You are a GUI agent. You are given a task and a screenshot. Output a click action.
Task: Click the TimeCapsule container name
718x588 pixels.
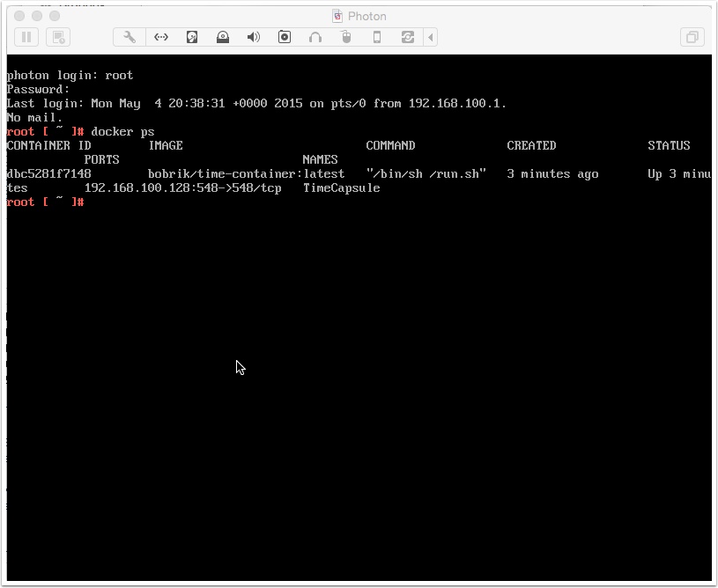342,188
